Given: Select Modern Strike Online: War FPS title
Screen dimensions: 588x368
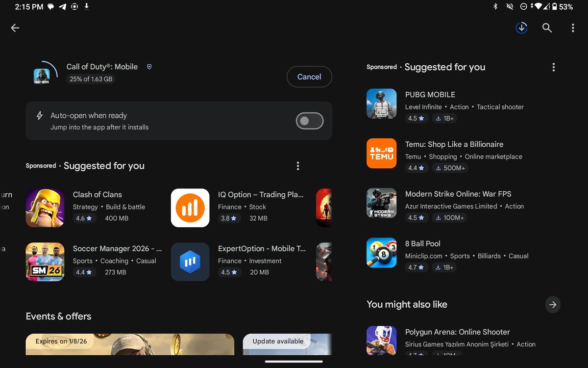Looking at the screenshot, I should (x=458, y=194).
